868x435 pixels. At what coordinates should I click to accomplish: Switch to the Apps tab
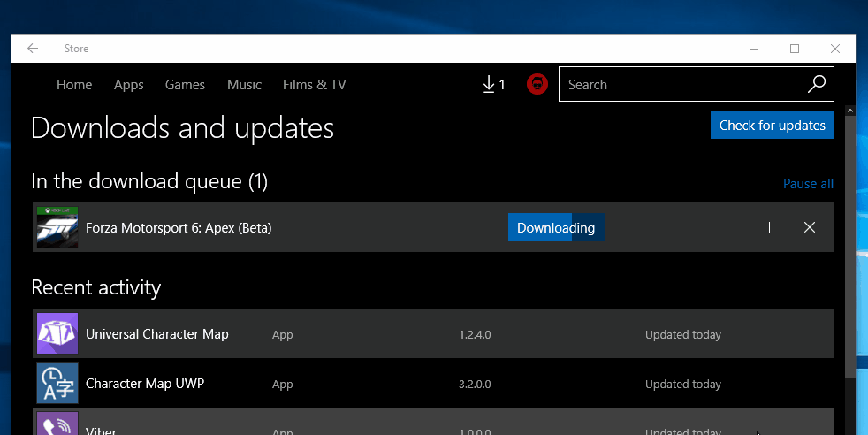(x=129, y=85)
